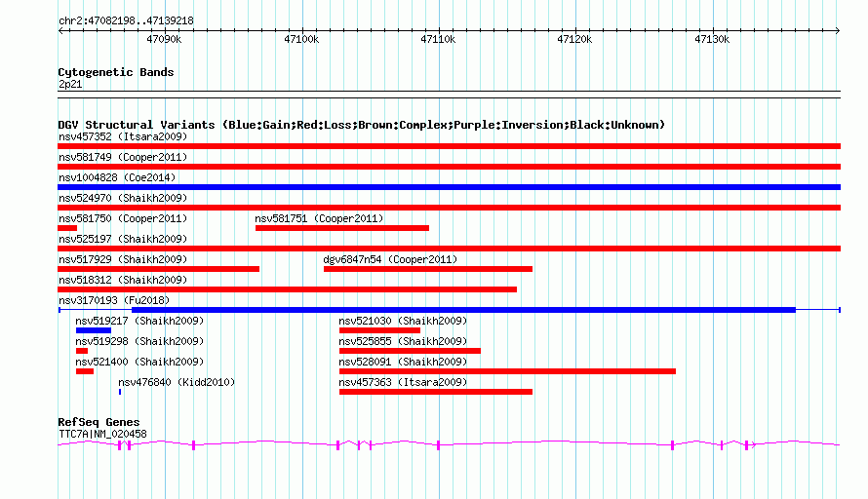Click the DGV Structural Variants track title

coord(362,125)
